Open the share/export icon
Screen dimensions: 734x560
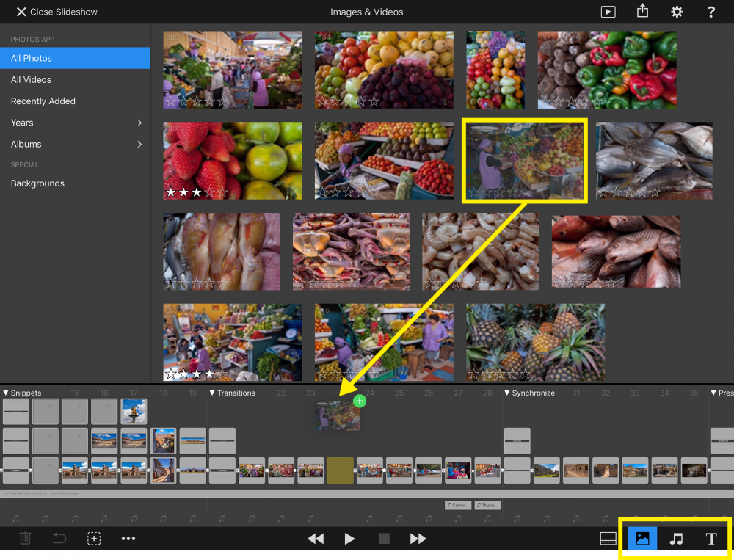(x=642, y=11)
